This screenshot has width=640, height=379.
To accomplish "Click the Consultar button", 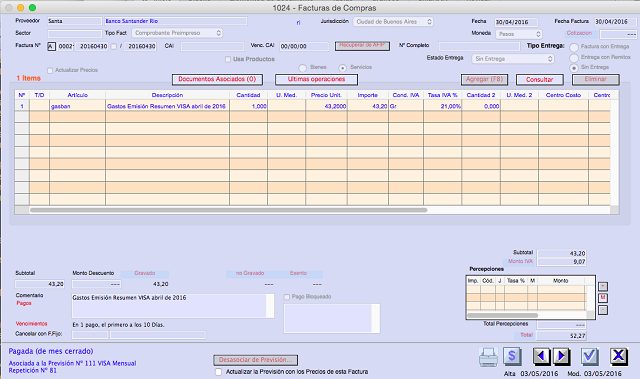I will point(540,80).
